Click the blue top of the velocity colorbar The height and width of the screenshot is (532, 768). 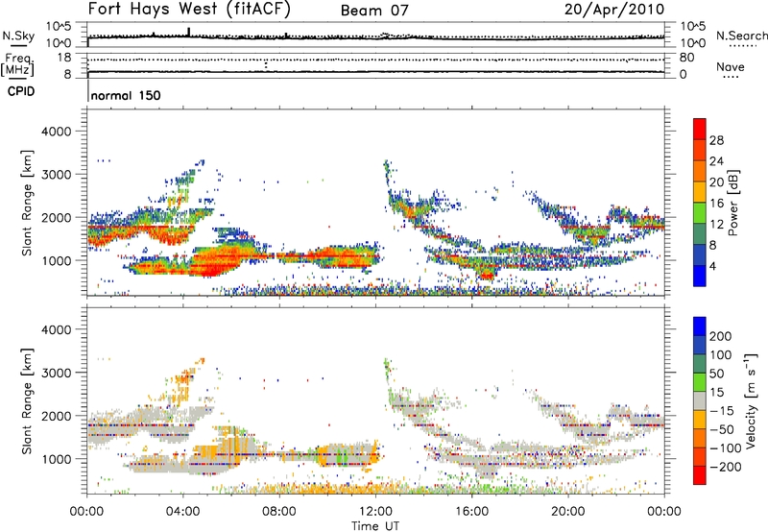700,326
